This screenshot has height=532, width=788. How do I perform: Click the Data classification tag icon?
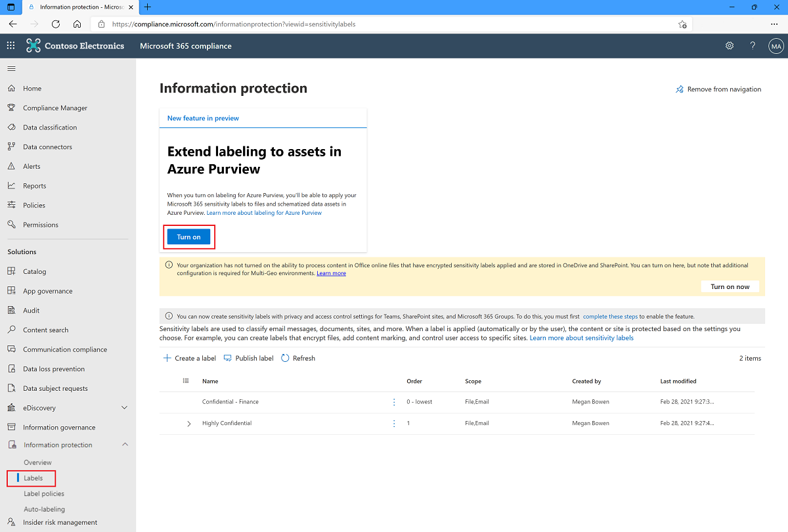[x=11, y=127]
